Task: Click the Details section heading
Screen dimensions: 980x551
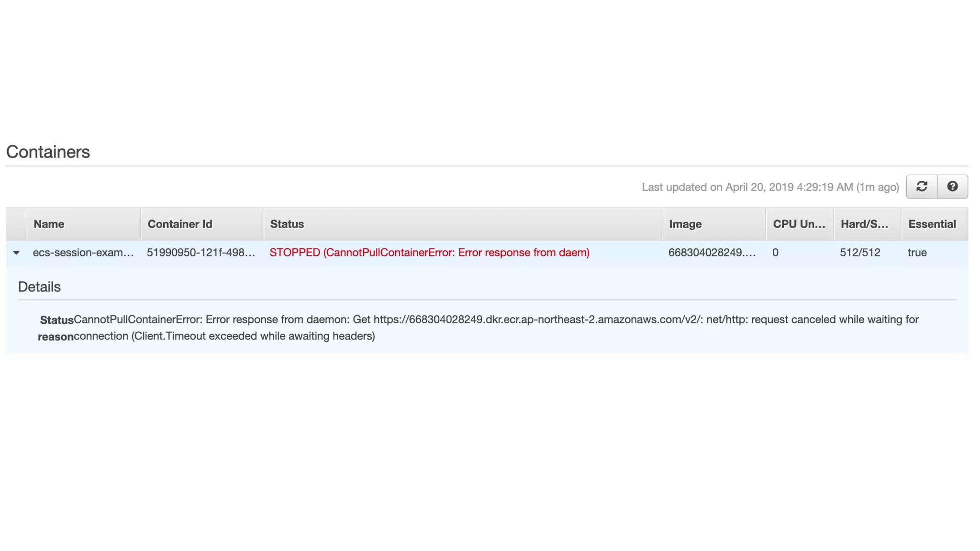Action: pyautogui.click(x=39, y=287)
